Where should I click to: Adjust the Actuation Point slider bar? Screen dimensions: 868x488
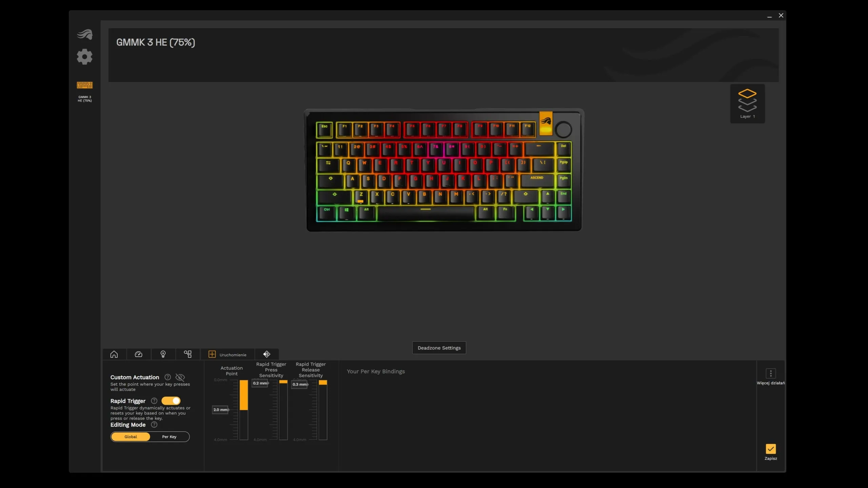[x=244, y=410]
